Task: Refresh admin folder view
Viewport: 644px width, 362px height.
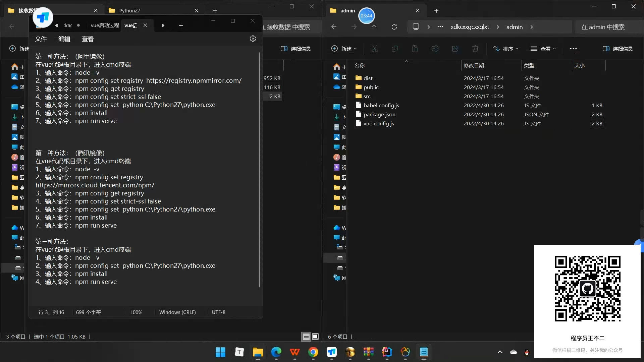Action: point(394,27)
